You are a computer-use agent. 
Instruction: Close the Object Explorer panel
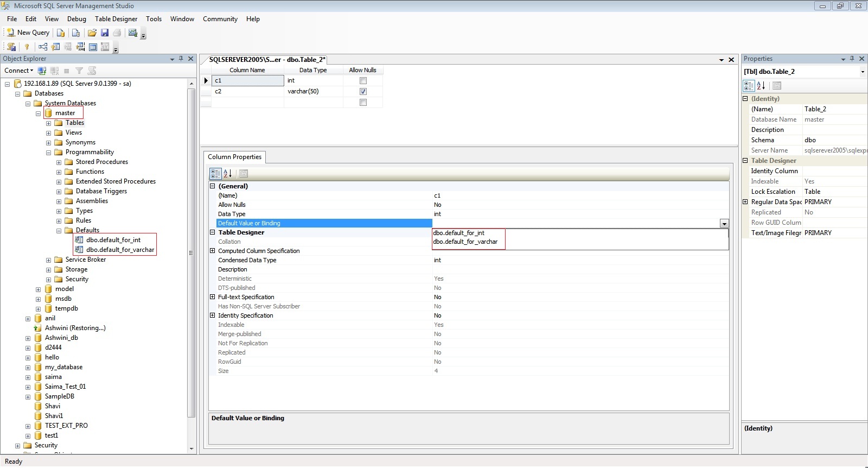[191, 59]
